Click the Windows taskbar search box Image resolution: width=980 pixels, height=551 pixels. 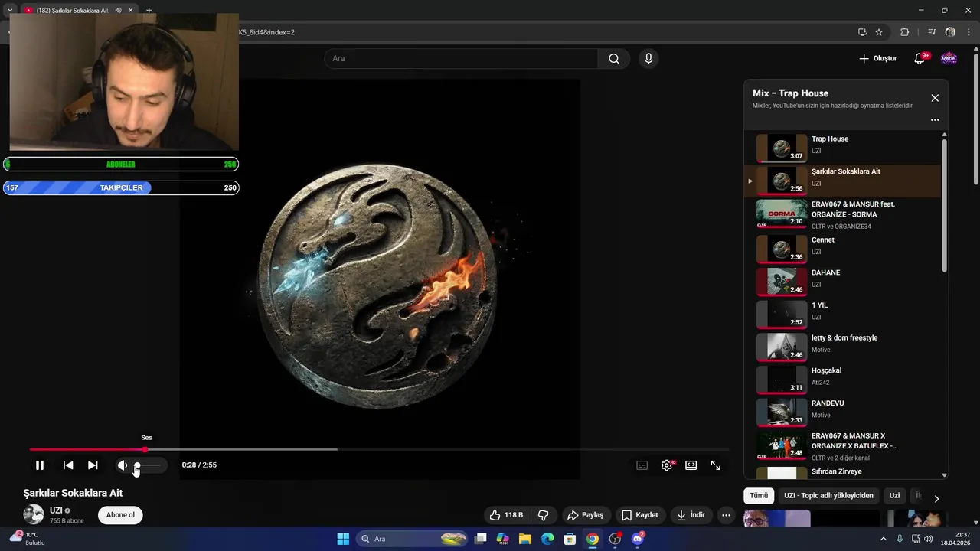(413, 539)
